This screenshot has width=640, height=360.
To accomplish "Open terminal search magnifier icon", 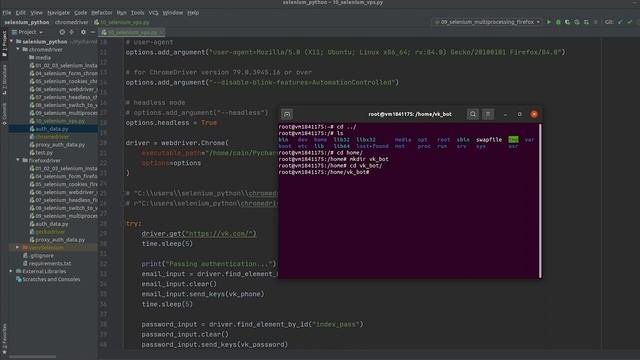I will click(473, 114).
